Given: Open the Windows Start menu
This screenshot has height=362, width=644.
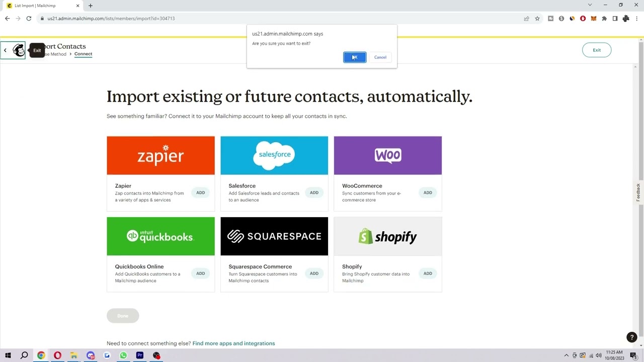Looking at the screenshot, I should (x=8, y=355).
